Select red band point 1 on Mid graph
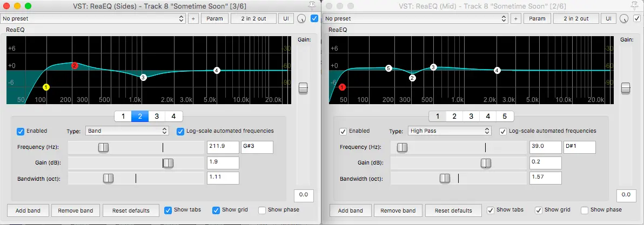The width and height of the screenshot is (644, 225). 342,87
